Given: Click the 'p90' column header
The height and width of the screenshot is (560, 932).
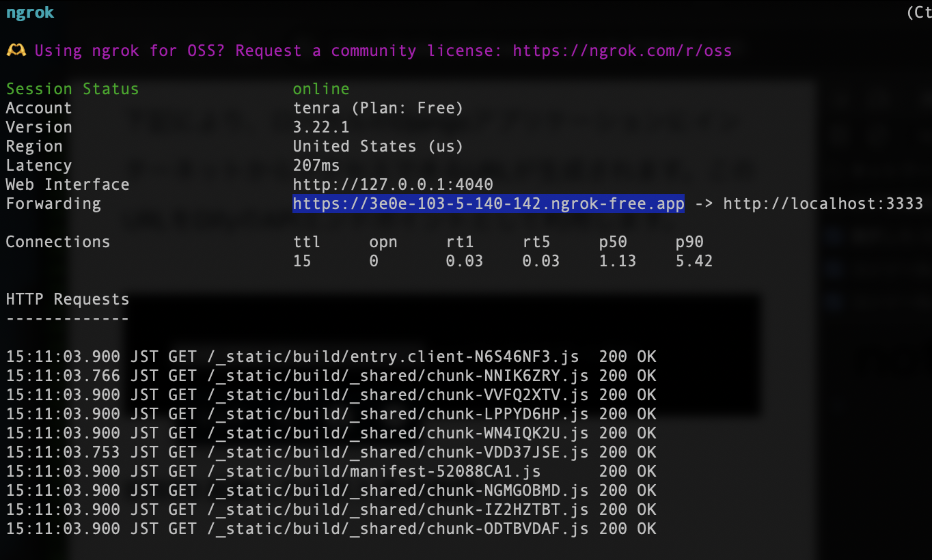Looking at the screenshot, I should 689,242.
